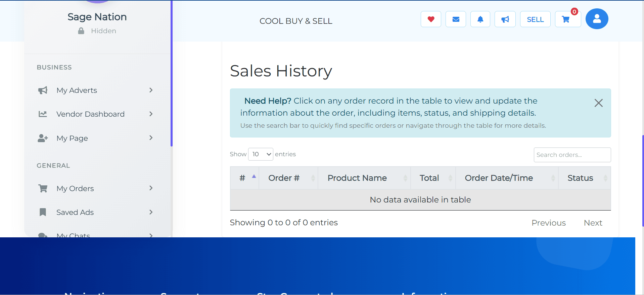This screenshot has width=644, height=295.
Task: Open My Orders in the sidebar
Action: pos(75,188)
